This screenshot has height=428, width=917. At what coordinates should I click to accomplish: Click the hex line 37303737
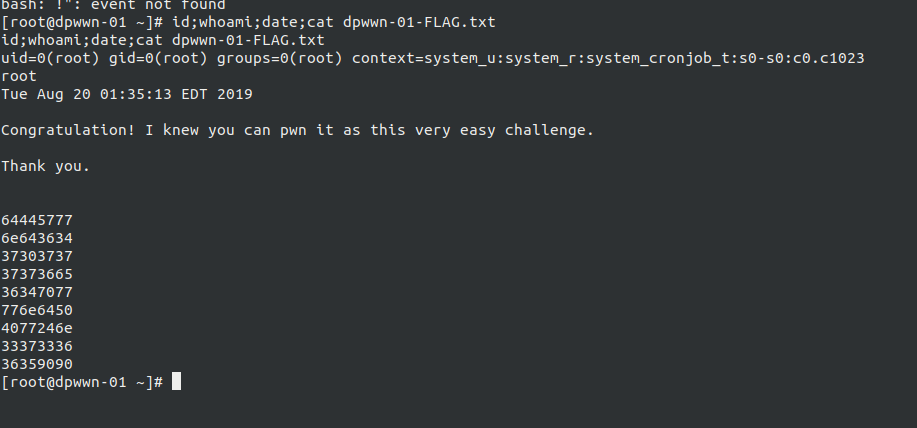coord(37,256)
